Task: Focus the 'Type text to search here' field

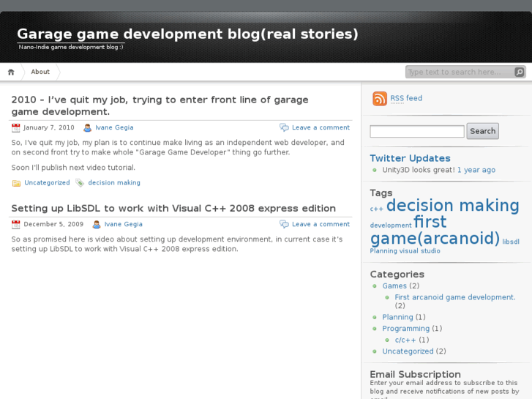Action: [460, 72]
